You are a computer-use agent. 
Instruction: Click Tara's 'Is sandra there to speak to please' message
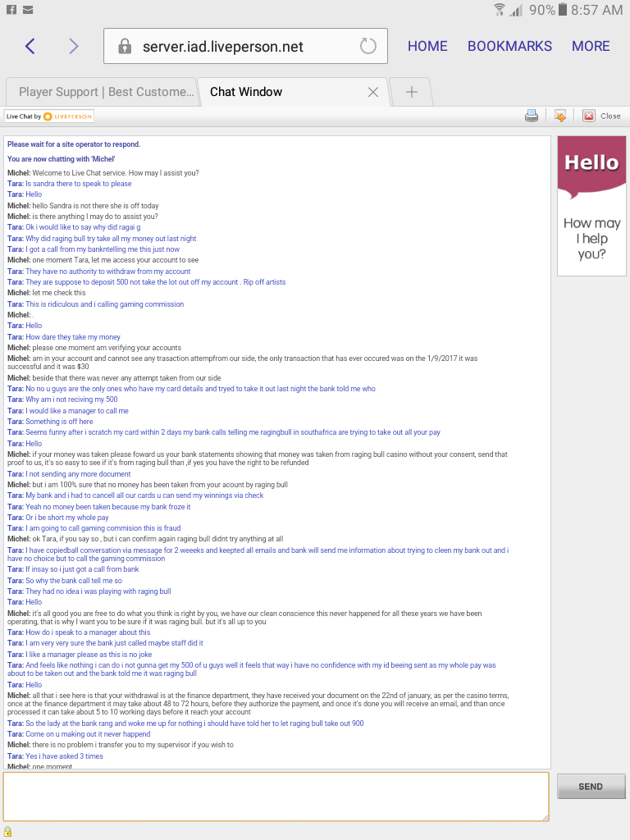69,184
